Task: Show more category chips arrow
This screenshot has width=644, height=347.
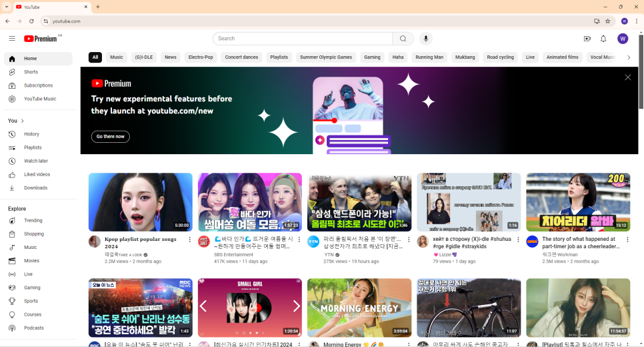Action: click(629, 57)
